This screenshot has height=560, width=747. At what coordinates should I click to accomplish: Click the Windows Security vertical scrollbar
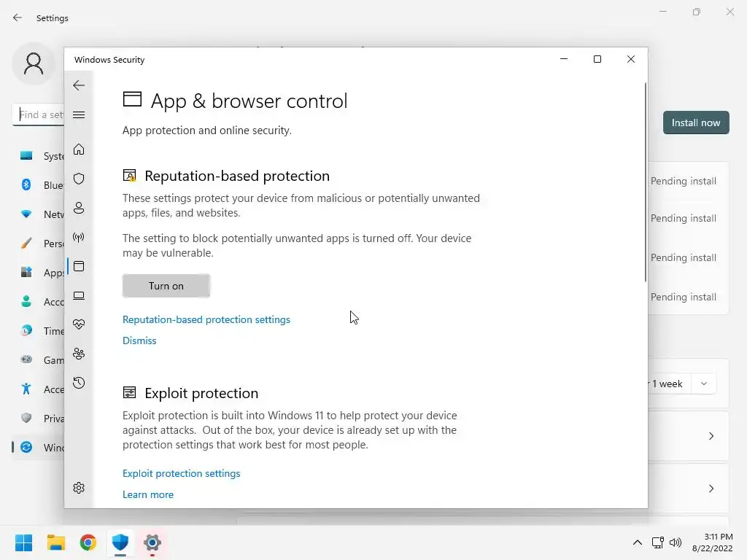tap(646, 182)
